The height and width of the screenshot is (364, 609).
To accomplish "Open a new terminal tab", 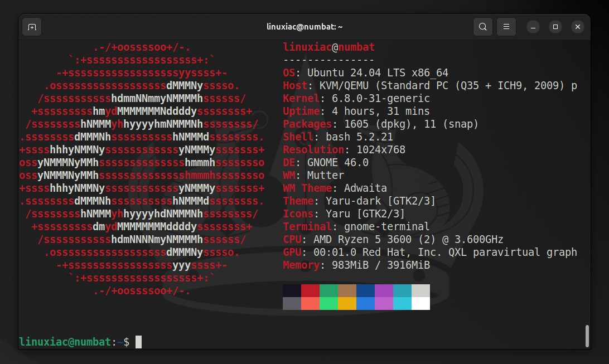I will [32, 27].
